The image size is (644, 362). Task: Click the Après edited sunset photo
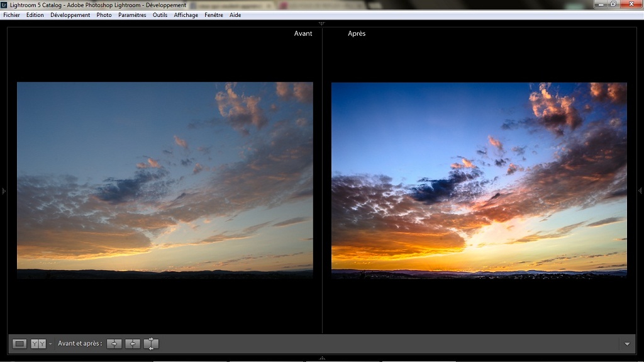pyautogui.click(x=479, y=180)
